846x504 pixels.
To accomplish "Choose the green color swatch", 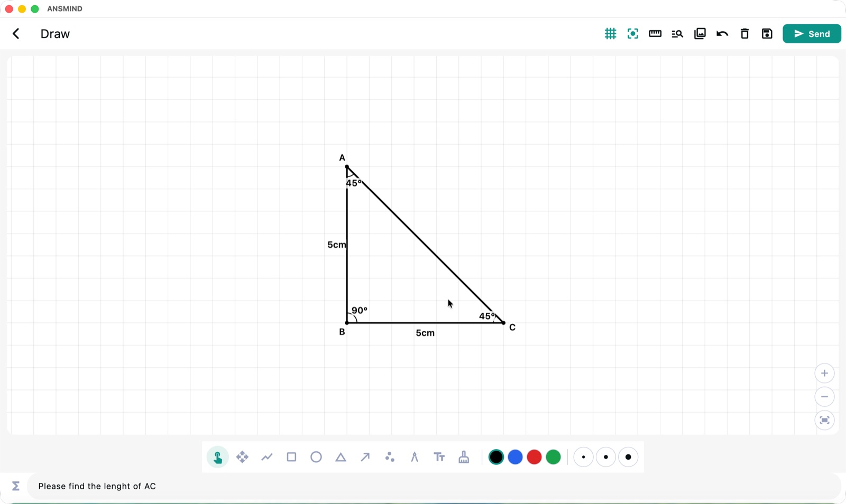I will 553,457.
